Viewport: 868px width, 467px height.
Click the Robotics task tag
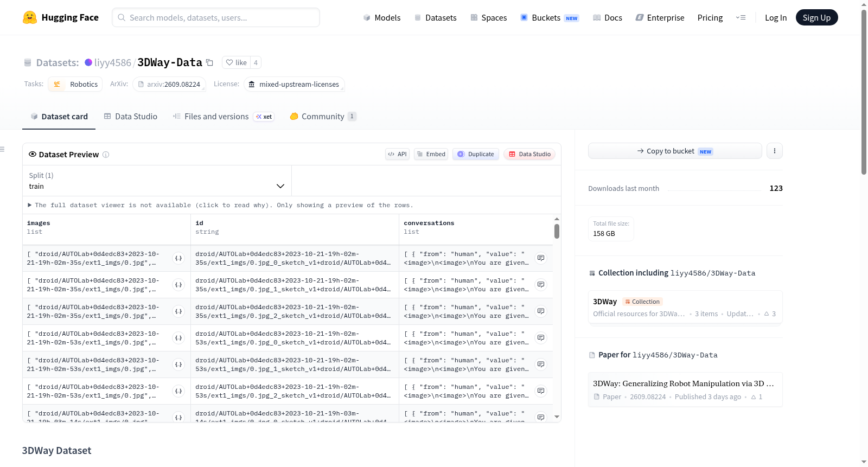coord(75,84)
